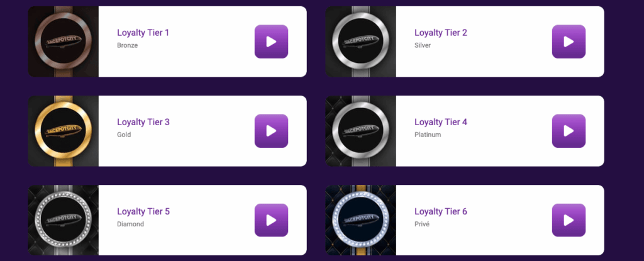Click the purple play button for Gold tier
644x261 pixels.
click(x=271, y=131)
